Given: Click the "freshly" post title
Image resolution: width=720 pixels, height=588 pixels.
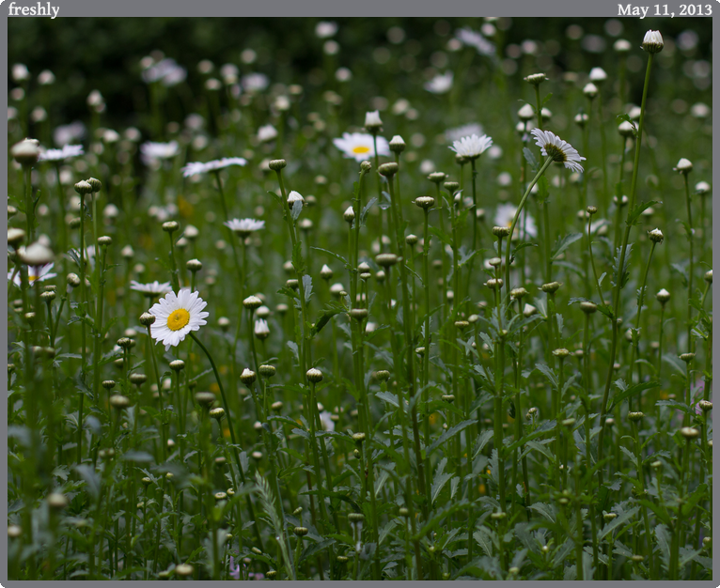Looking at the screenshot, I should [33, 9].
